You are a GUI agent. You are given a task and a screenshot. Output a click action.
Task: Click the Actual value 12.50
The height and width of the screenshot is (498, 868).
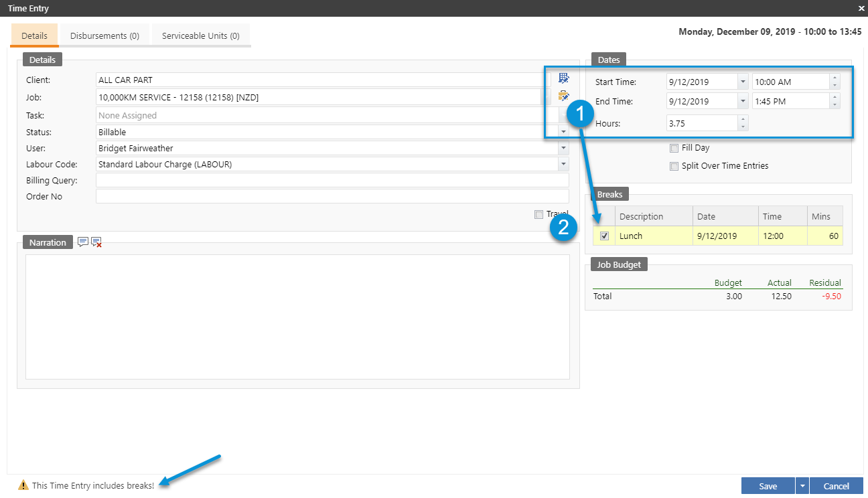[x=780, y=296]
